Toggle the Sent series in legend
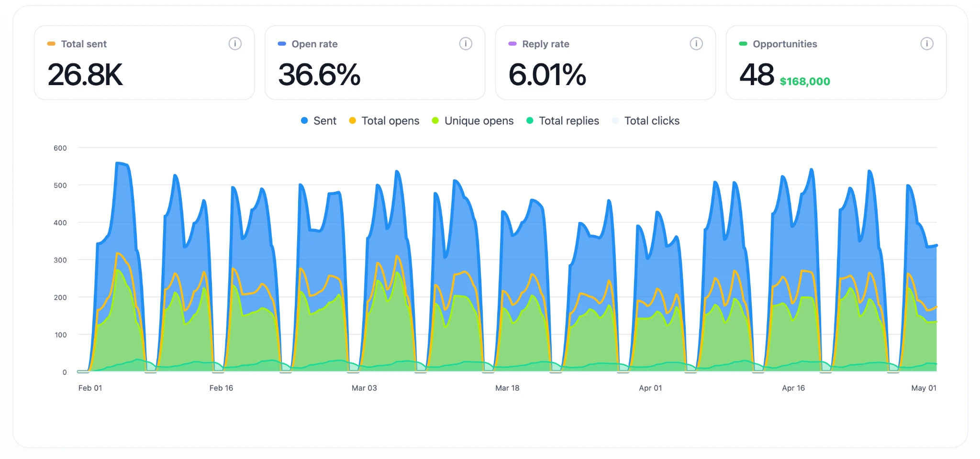This screenshot has height=459, width=980. tap(319, 121)
